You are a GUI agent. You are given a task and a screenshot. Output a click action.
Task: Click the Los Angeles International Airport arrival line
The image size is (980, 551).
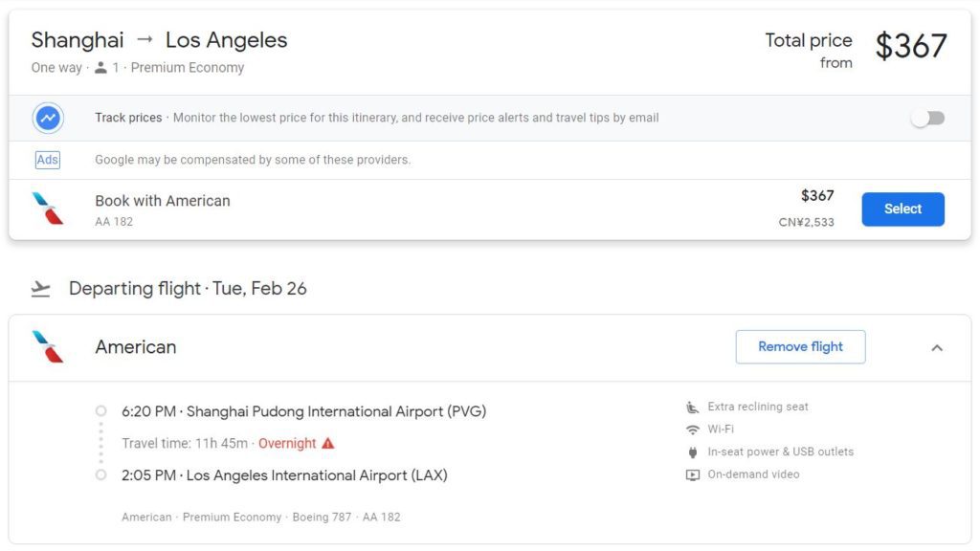click(x=284, y=475)
